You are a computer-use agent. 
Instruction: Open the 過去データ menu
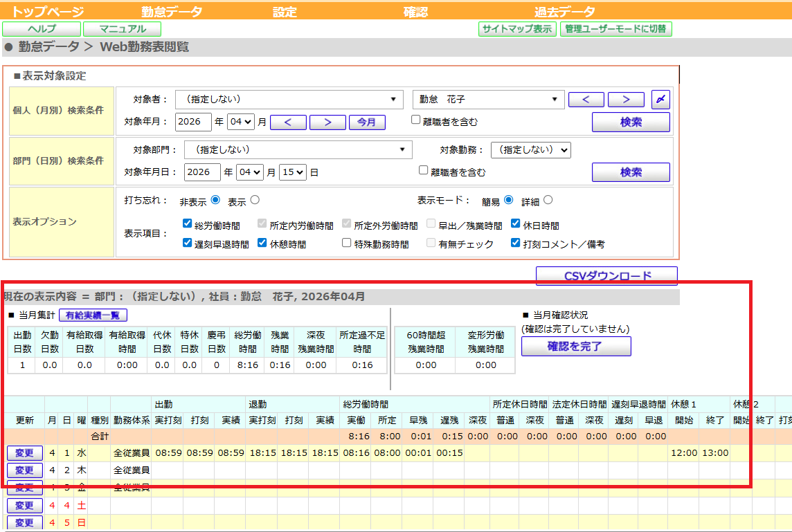tap(564, 12)
